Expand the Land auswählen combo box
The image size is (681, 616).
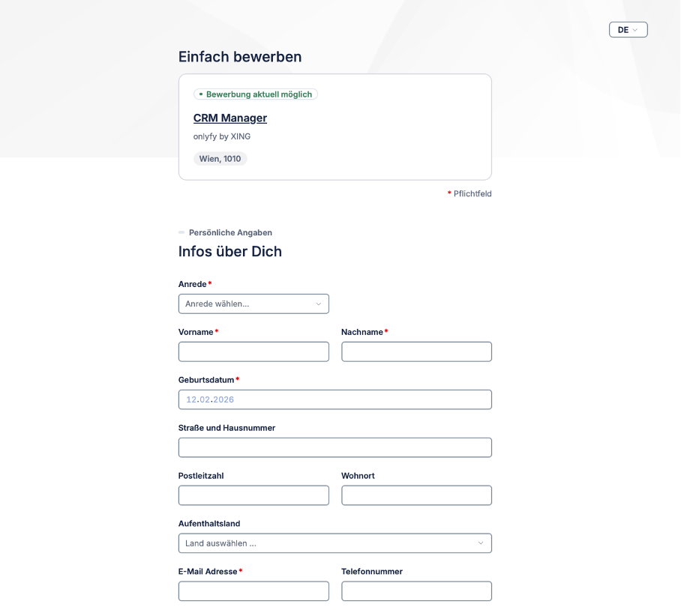[334, 543]
